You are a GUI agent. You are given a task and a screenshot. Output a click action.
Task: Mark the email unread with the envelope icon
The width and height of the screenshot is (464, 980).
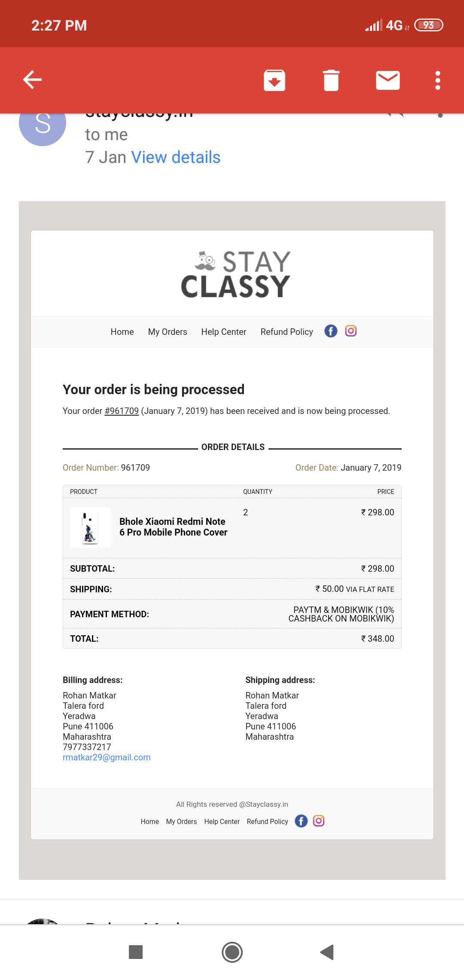pyautogui.click(x=388, y=80)
